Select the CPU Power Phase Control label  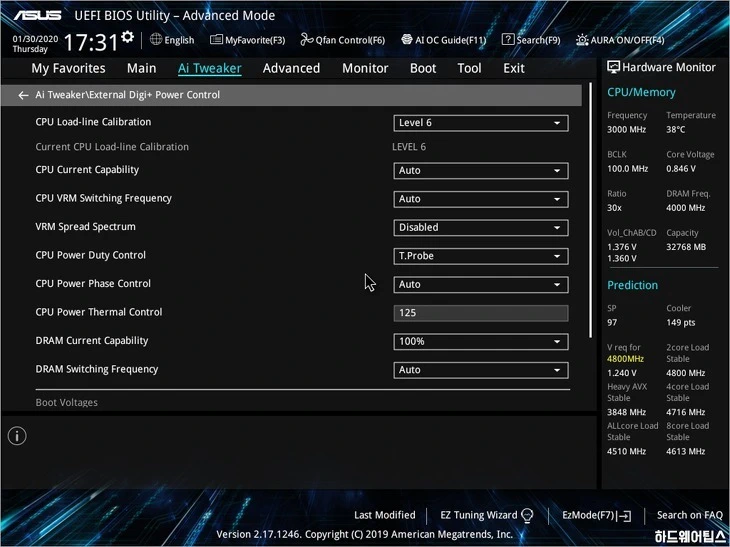click(93, 284)
